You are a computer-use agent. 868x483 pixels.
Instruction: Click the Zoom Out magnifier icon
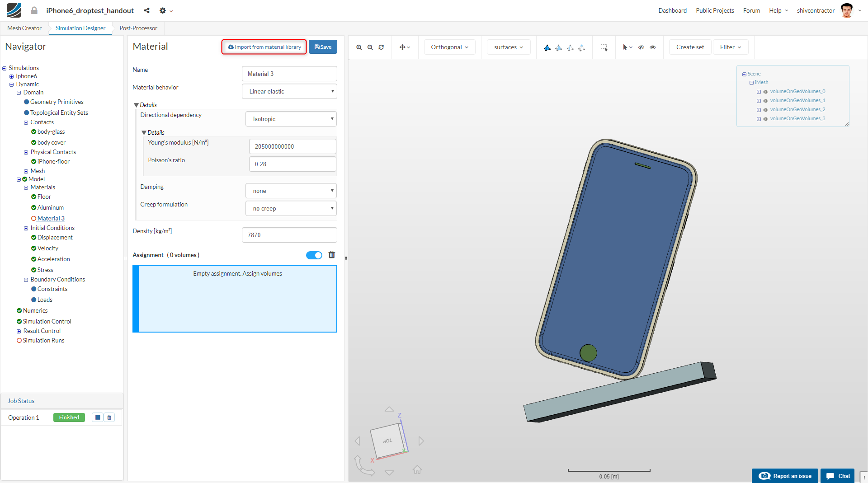(x=370, y=47)
